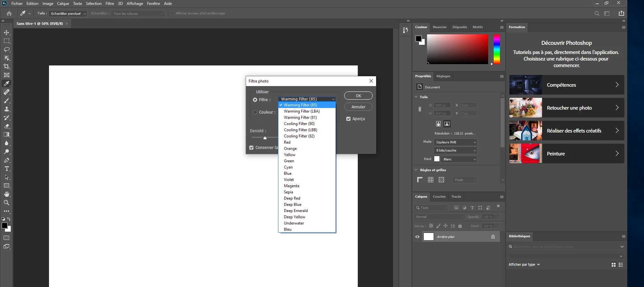Screen dimensions: 644x287
Task: Switch to the Couches tab
Action: click(439, 197)
